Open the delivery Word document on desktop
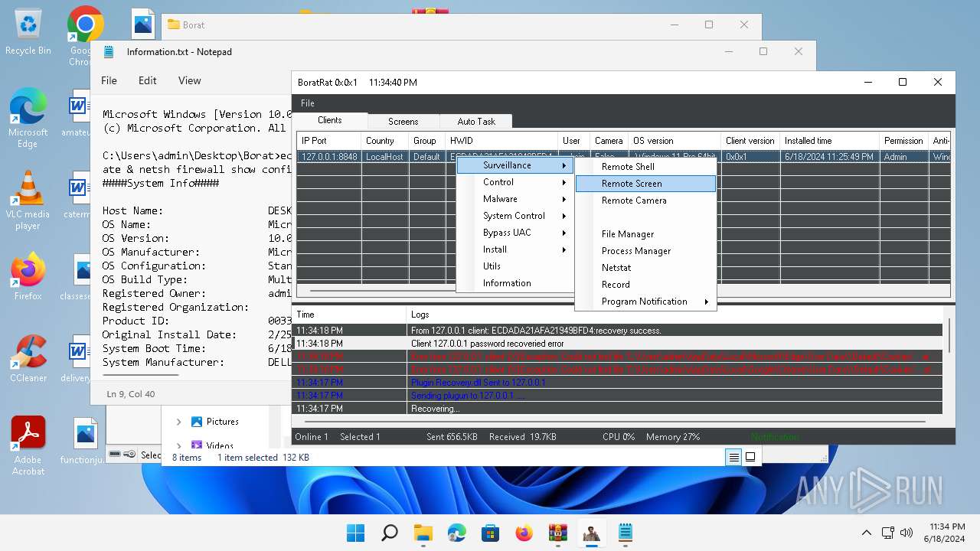Viewport: 980px width, 551px height. [77, 358]
